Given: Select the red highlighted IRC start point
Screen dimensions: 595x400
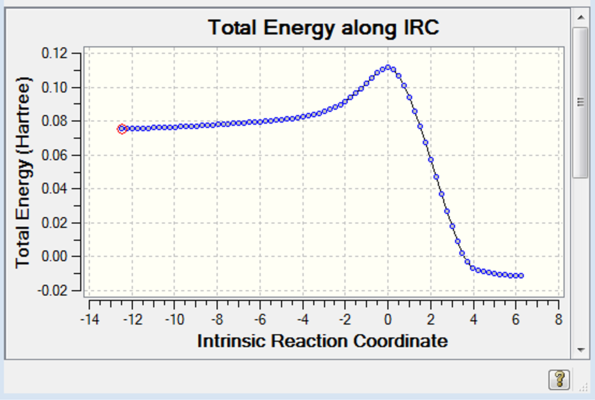Looking at the screenshot, I should [x=122, y=129].
